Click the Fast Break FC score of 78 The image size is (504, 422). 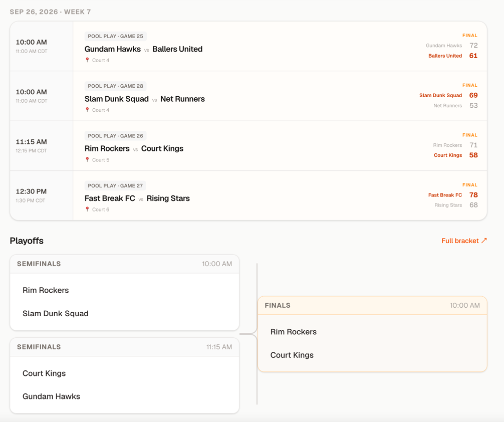(473, 195)
